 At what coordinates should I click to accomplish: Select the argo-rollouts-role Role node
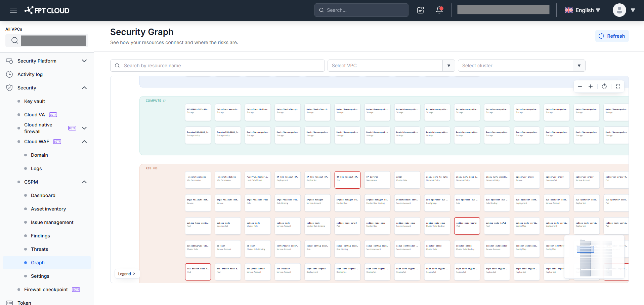[258, 203]
